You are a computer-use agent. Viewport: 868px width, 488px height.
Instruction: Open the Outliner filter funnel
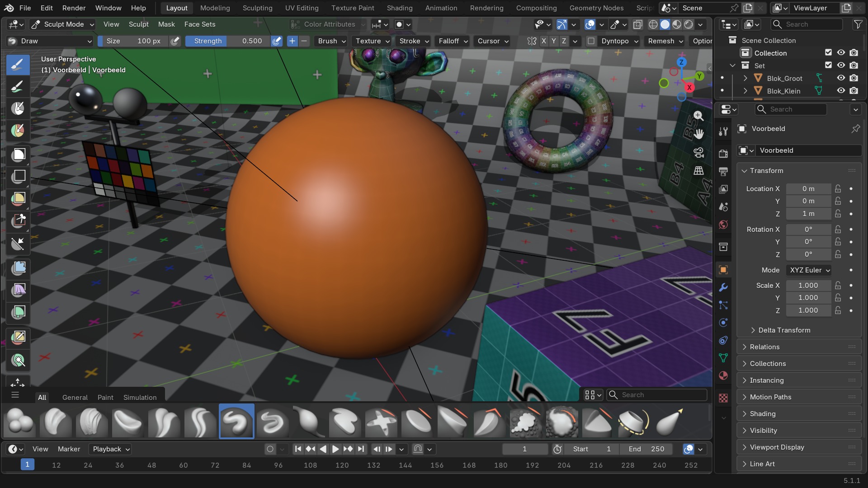858,24
